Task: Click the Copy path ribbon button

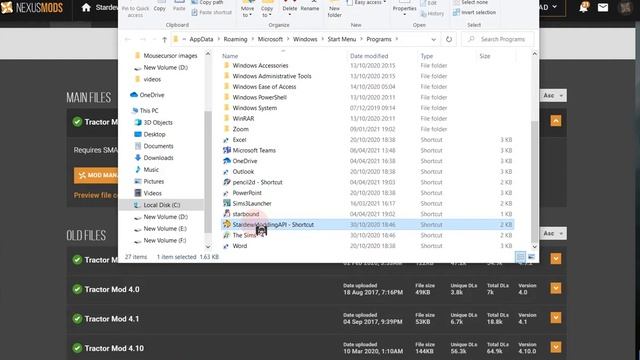Action: click(x=207, y=2)
